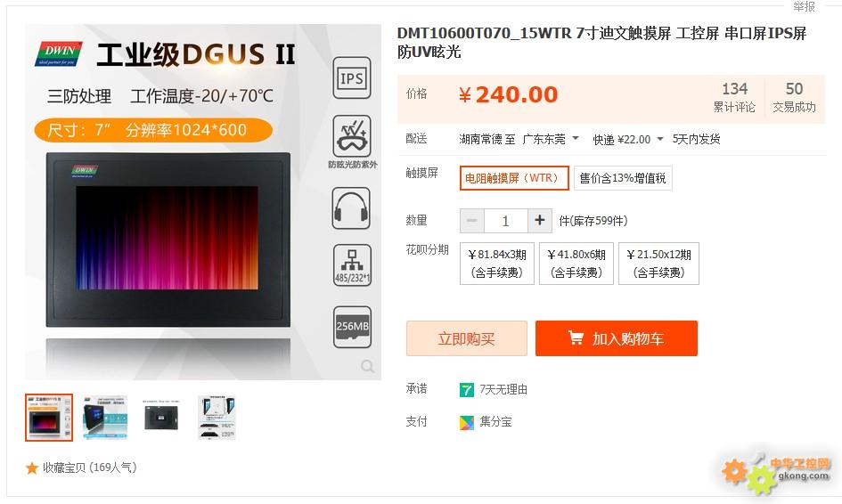Click the green 7-day return icon
This screenshot has height=504, width=842.
[467, 390]
